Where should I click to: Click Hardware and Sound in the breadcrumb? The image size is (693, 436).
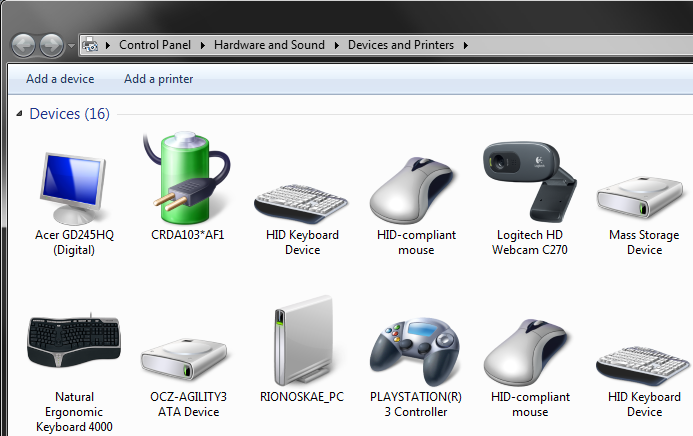[x=269, y=45]
